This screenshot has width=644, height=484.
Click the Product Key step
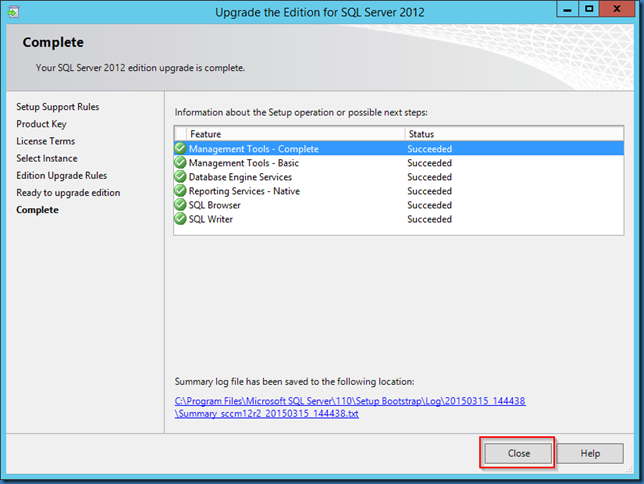pos(41,124)
